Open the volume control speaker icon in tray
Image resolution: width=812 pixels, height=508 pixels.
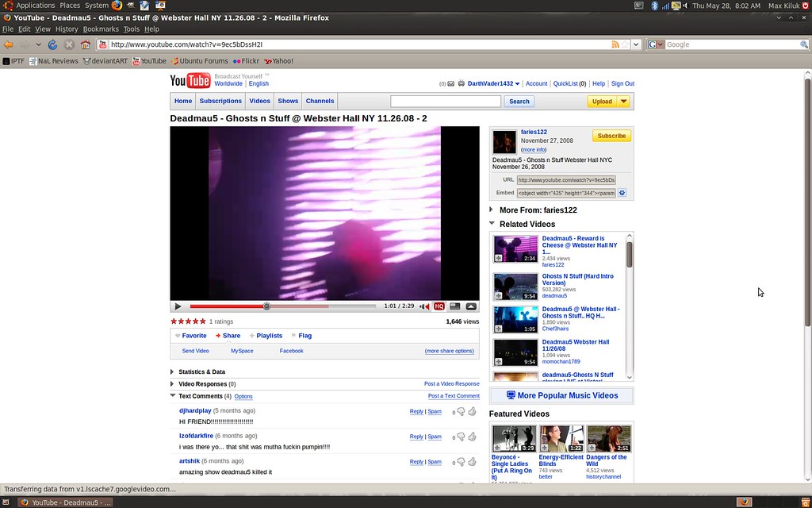[685, 6]
